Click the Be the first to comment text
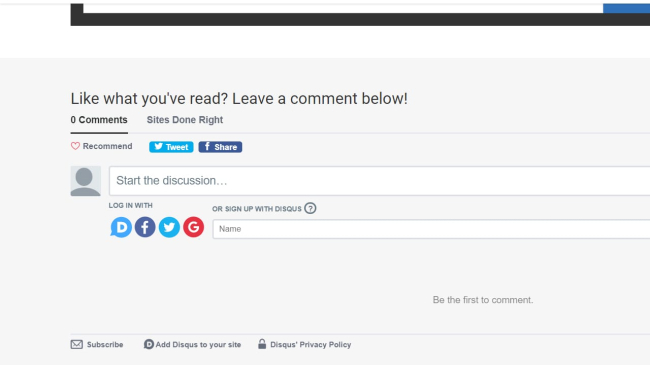The height and width of the screenshot is (365, 650). (x=483, y=300)
